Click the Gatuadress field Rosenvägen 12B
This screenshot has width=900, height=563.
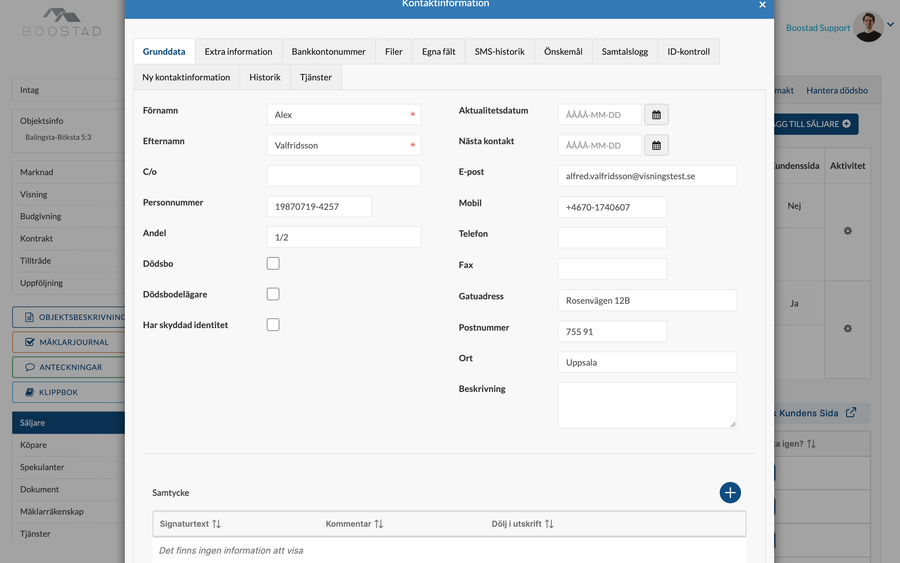[x=647, y=300]
